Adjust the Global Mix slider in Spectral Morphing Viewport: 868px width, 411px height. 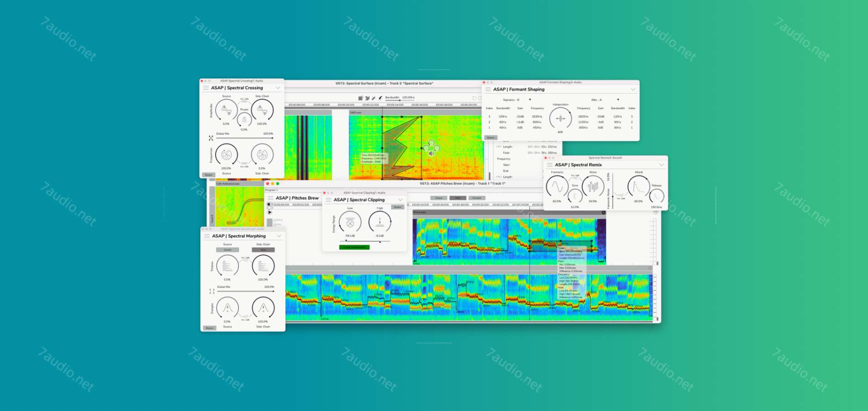point(245,291)
